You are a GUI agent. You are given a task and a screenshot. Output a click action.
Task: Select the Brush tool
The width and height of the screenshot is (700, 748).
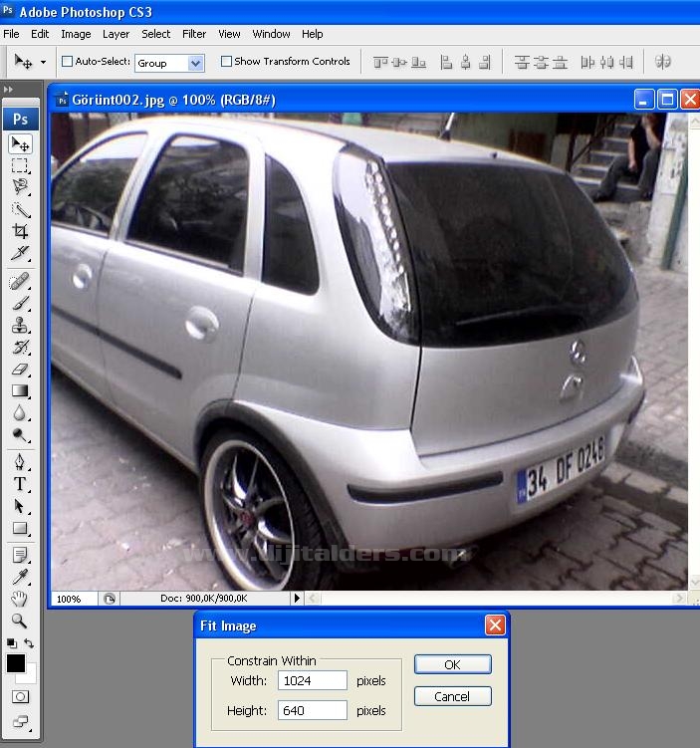[20, 304]
